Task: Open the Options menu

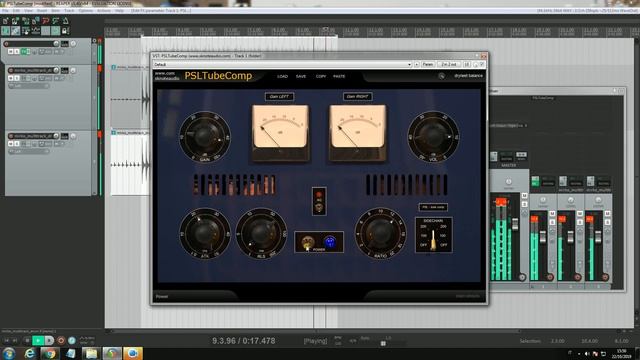Action: coord(86,11)
